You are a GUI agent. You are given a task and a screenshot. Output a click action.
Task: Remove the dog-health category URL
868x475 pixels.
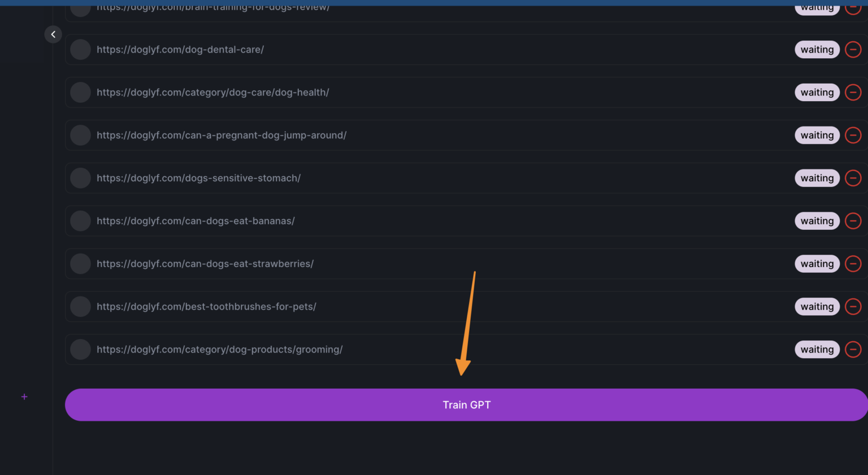tap(853, 93)
